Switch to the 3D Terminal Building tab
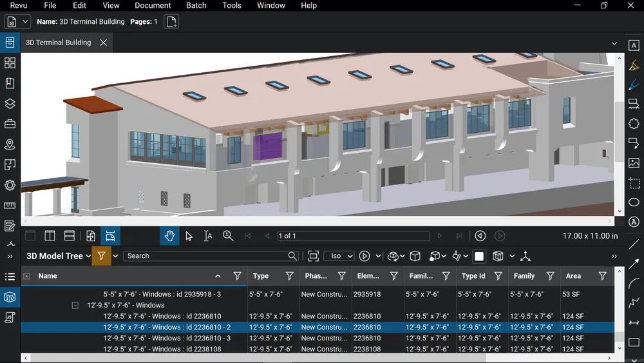This screenshot has width=644, height=363. pos(58,43)
